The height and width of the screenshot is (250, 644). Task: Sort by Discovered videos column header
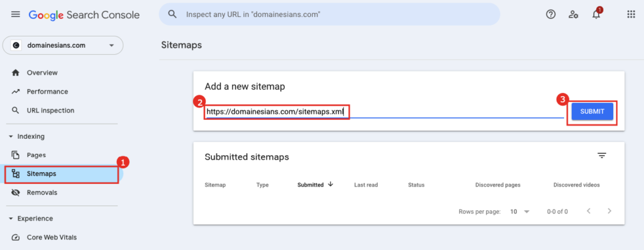point(577,185)
